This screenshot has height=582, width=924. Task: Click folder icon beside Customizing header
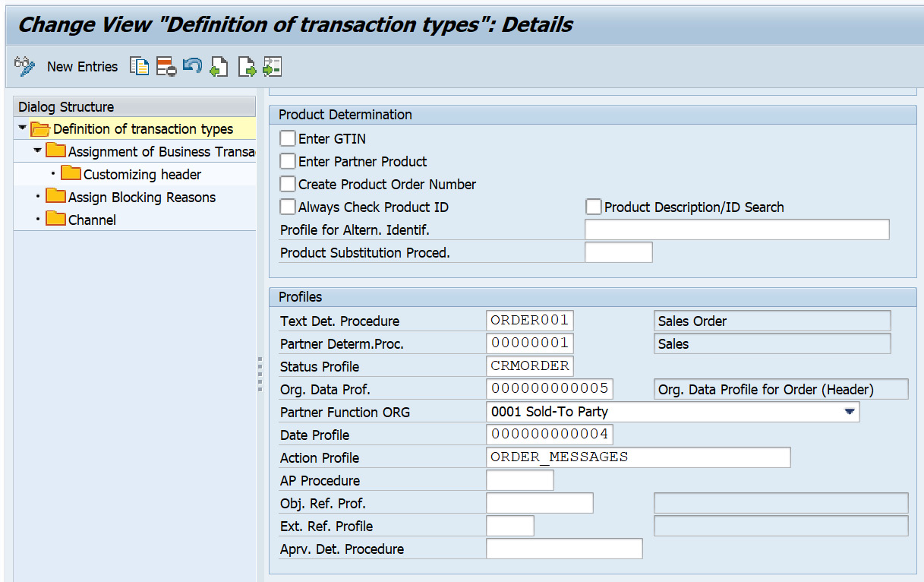tap(71, 174)
